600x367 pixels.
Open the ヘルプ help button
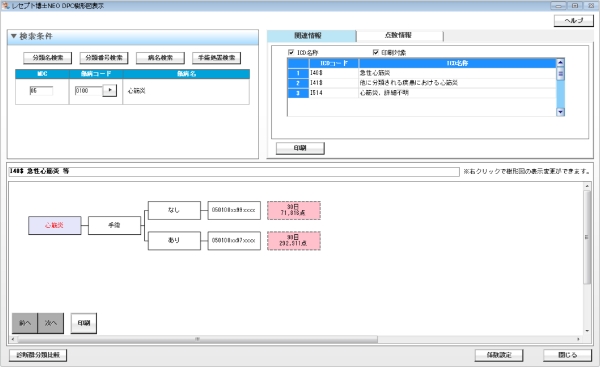tap(574, 21)
